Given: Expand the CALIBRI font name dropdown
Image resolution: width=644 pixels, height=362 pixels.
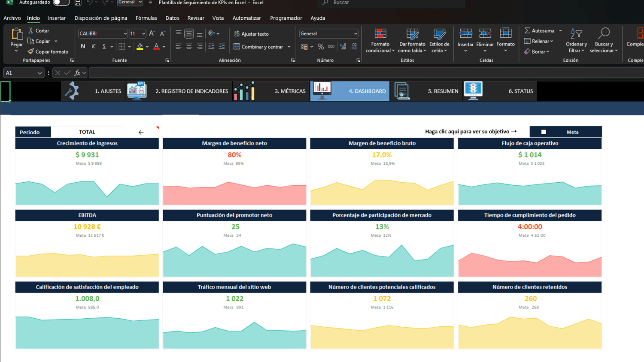Looking at the screenshot, I should (x=125, y=33).
